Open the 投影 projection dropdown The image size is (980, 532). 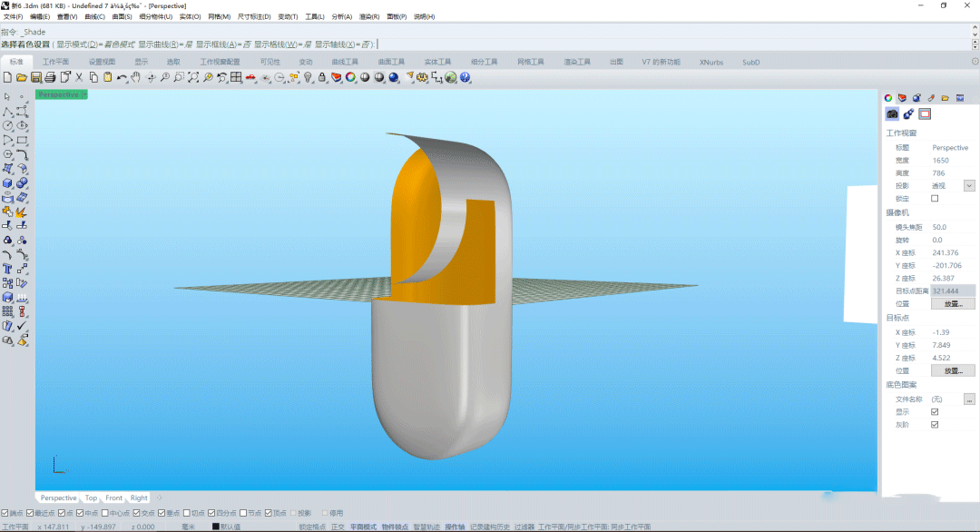pyautogui.click(x=969, y=185)
